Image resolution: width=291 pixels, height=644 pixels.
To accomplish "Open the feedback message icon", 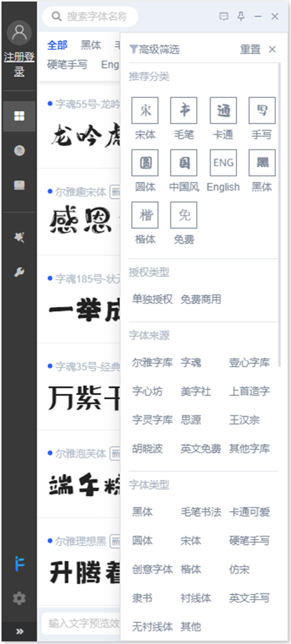I will [224, 16].
